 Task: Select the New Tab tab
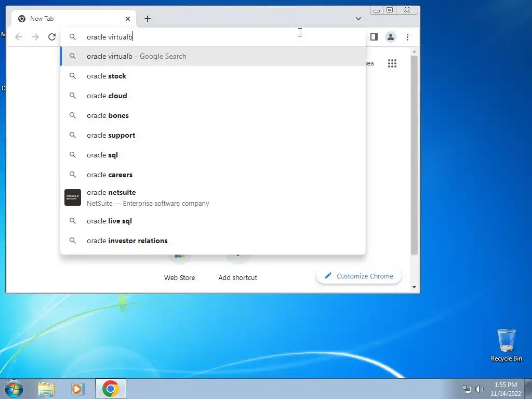74,19
